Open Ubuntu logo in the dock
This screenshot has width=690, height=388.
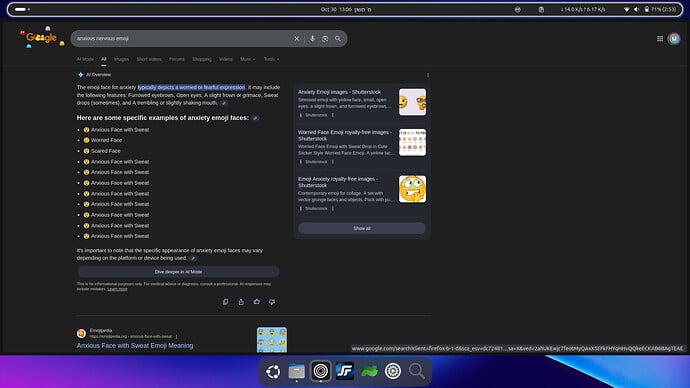tap(273, 371)
